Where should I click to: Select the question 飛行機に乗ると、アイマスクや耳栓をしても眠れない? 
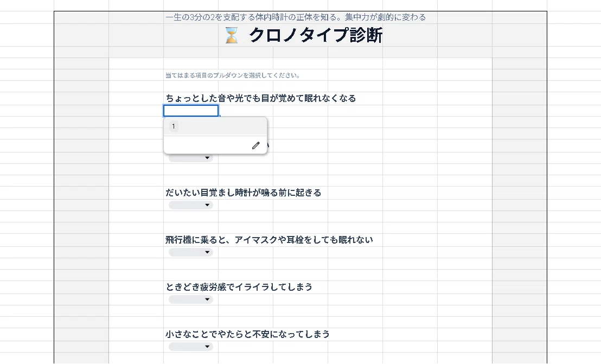[x=269, y=240]
